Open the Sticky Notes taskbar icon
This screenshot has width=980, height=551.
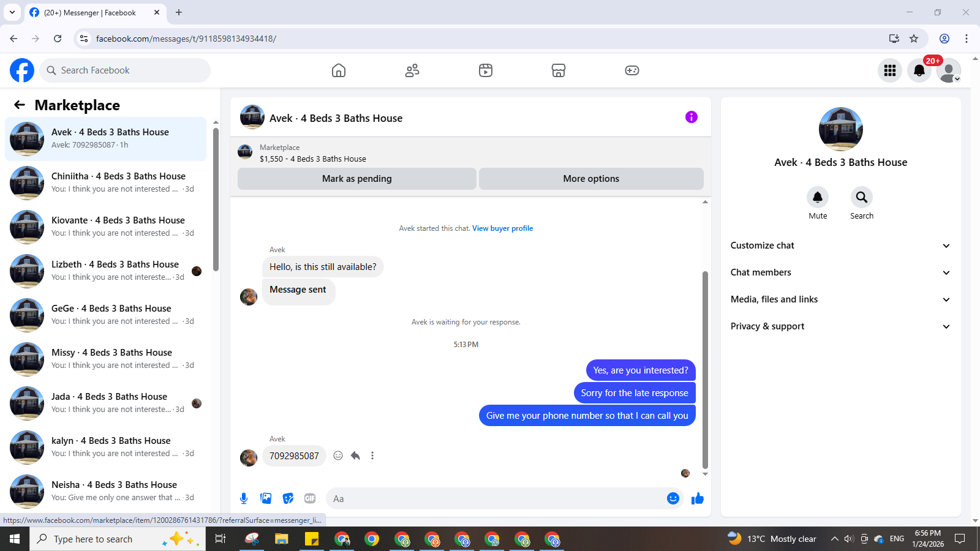(312, 539)
